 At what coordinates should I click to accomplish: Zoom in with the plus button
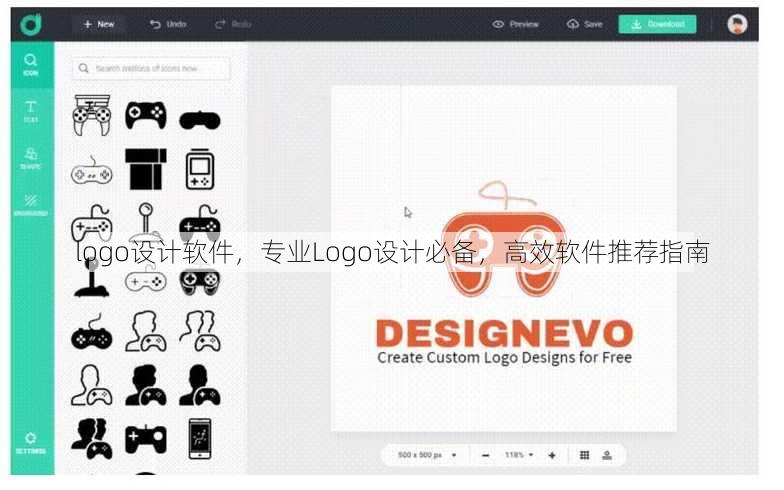(552, 456)
